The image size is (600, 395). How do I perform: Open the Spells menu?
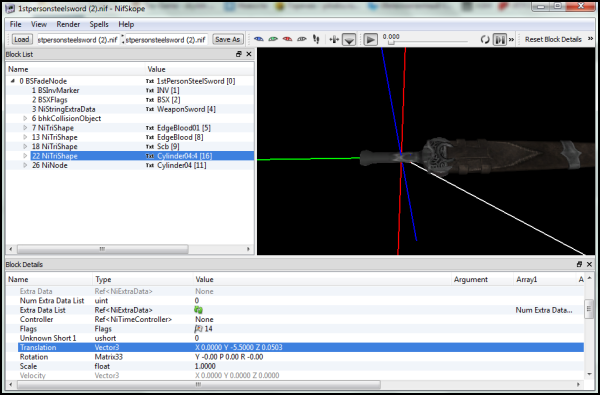[99, 24]
